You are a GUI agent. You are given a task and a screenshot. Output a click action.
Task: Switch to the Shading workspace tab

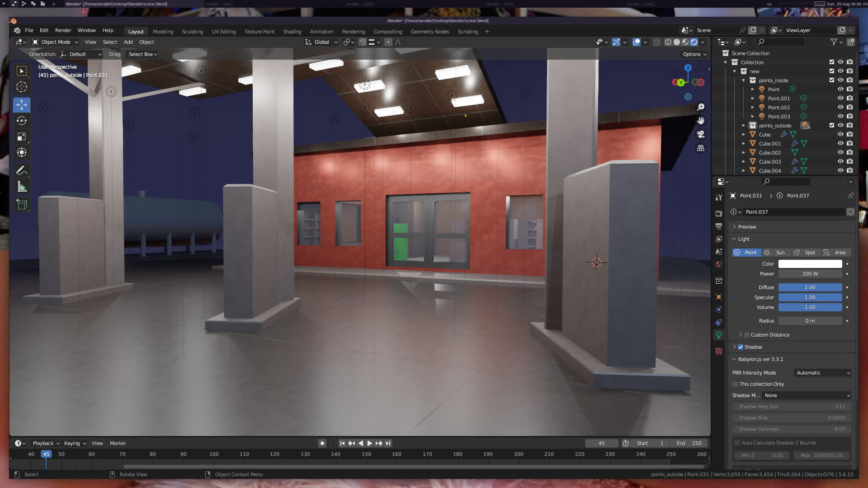coord(292,32)
